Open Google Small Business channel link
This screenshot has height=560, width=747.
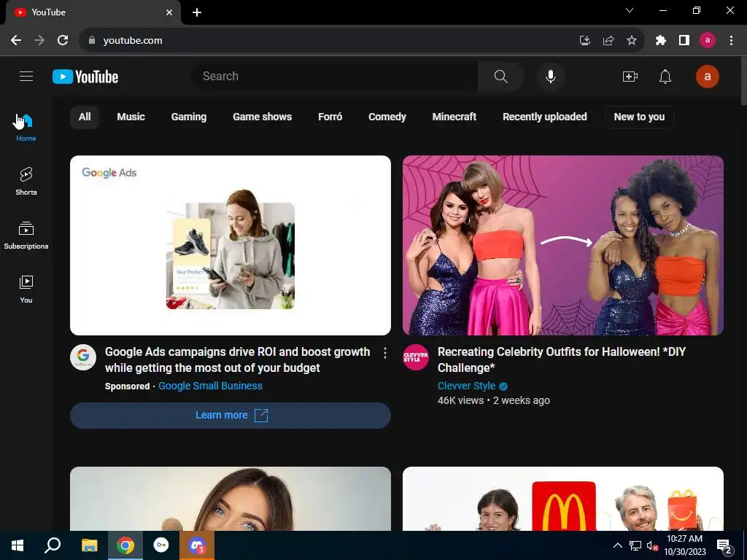coord(210,386)
